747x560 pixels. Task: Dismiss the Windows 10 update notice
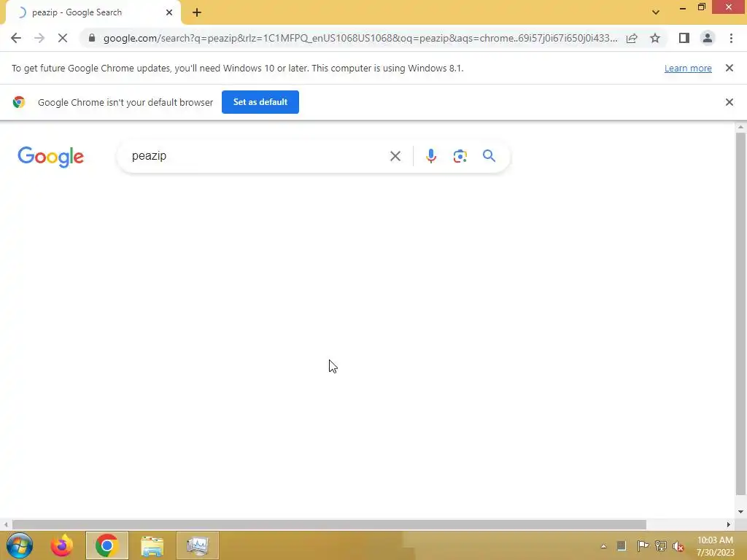pos(729,68)
